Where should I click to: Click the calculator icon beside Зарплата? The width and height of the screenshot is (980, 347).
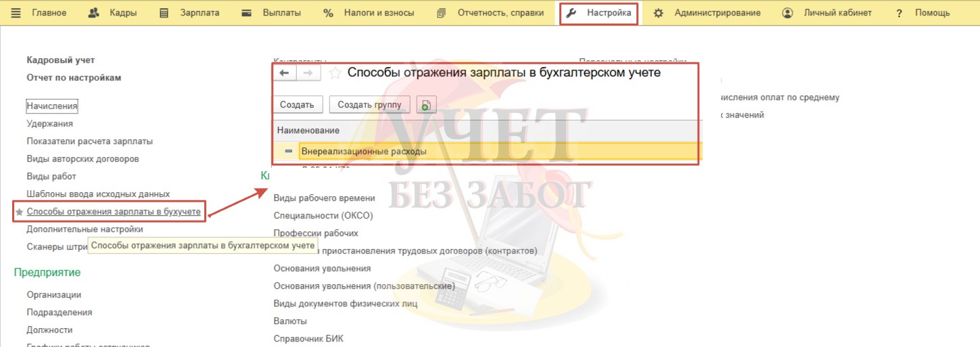(x=164, y=13)
